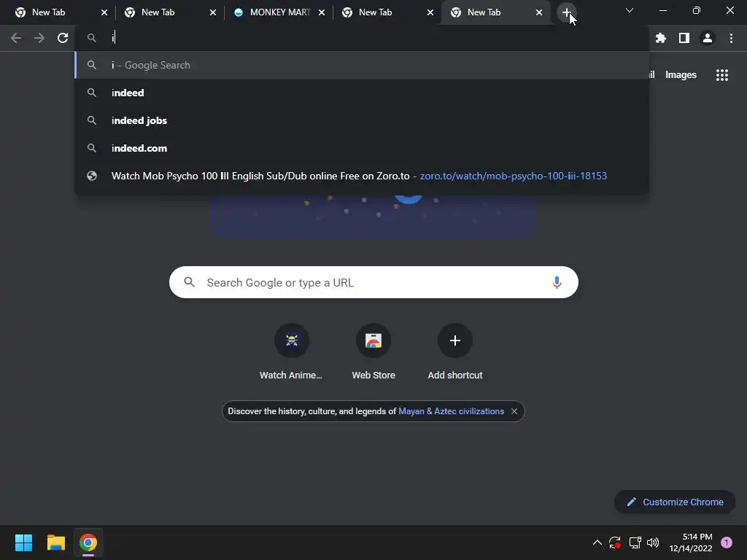Select the 'i - Google Search' suggestion
The width and height of the screenshot is (747, 560).
[362, 65]
